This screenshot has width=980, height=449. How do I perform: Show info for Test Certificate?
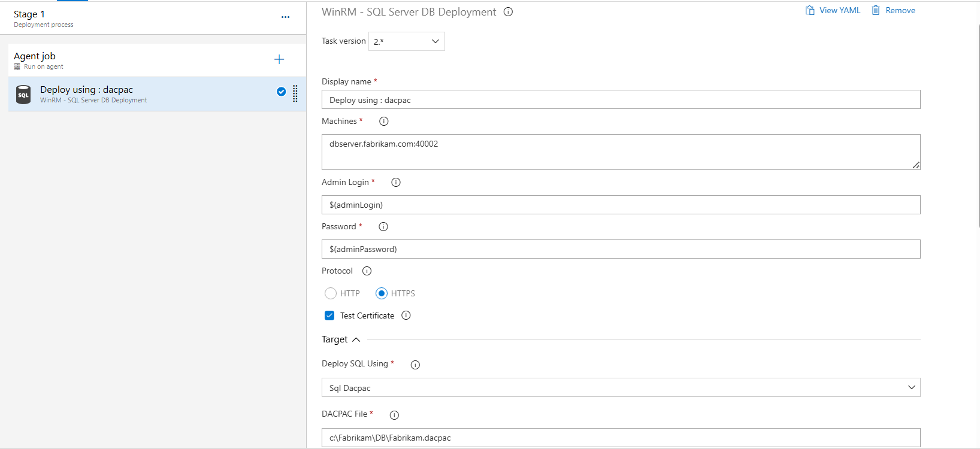[406, 315]
